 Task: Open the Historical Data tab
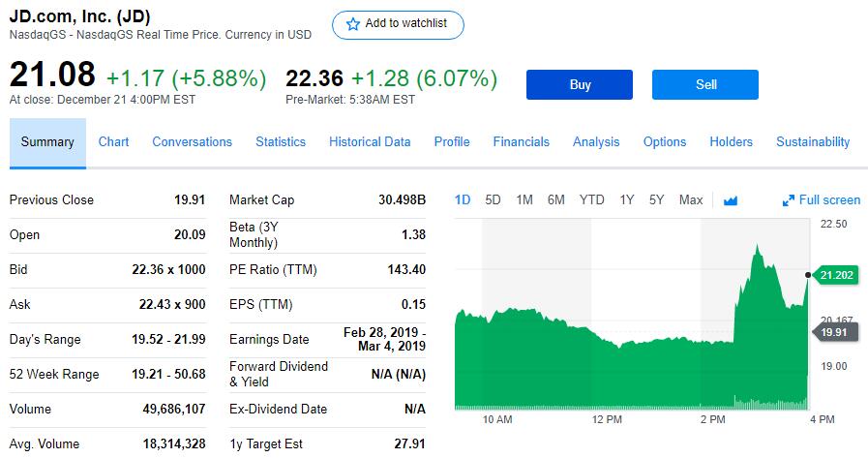click(x=370, y=141)
